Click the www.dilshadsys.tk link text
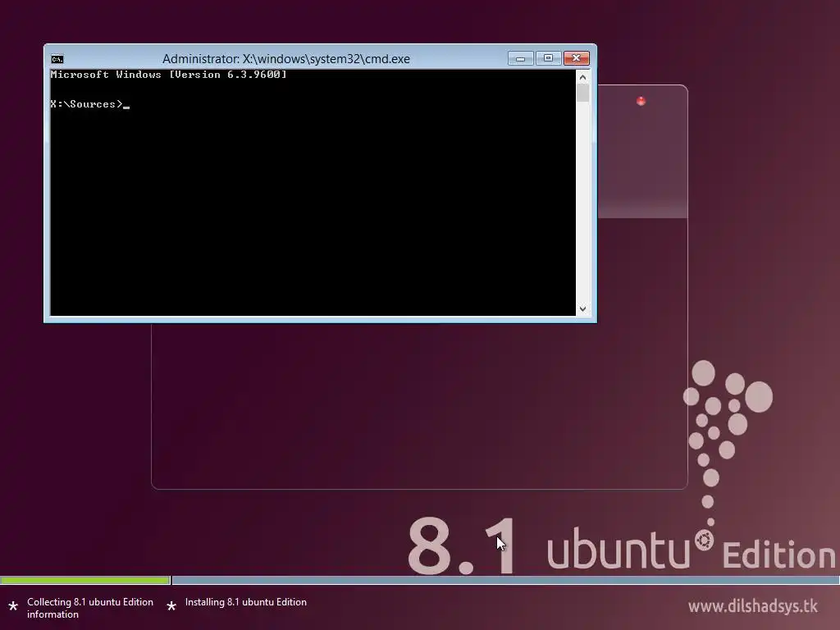 tap(753, 606)
